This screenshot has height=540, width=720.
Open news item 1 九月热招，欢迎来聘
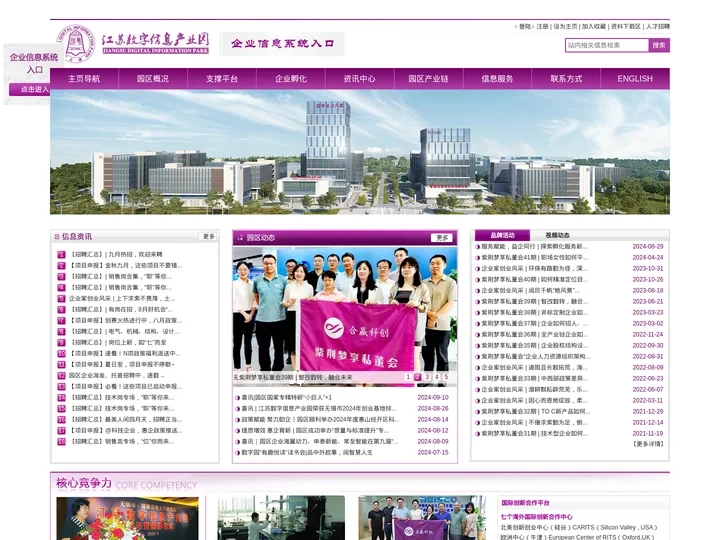click(x=116, y=254)
